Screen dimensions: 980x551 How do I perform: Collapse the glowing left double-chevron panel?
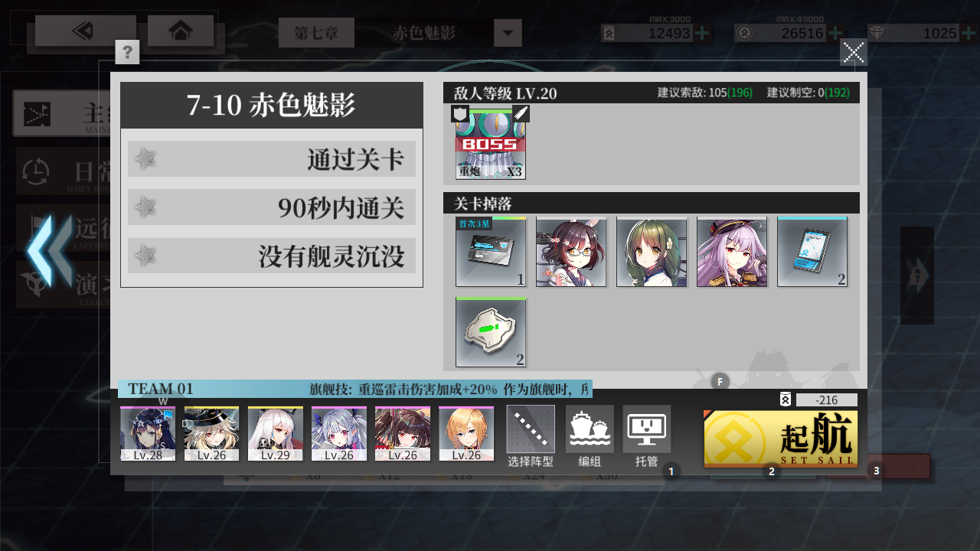click(x=50, y=251)
